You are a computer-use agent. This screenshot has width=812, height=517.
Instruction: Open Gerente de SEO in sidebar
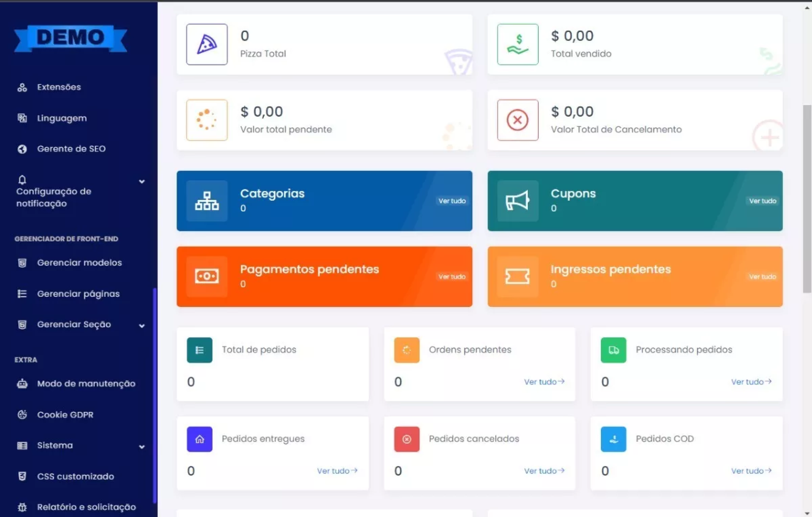pyautogui.click(x=71, y=149)
